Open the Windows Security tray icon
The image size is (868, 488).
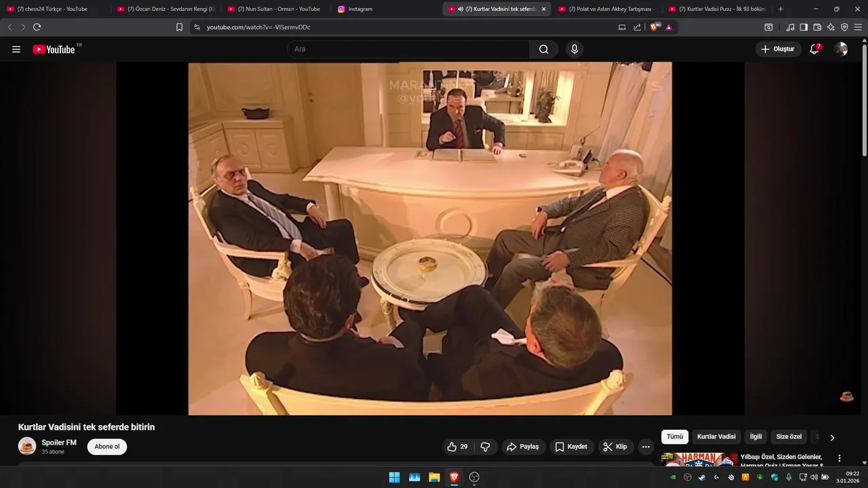774,477
